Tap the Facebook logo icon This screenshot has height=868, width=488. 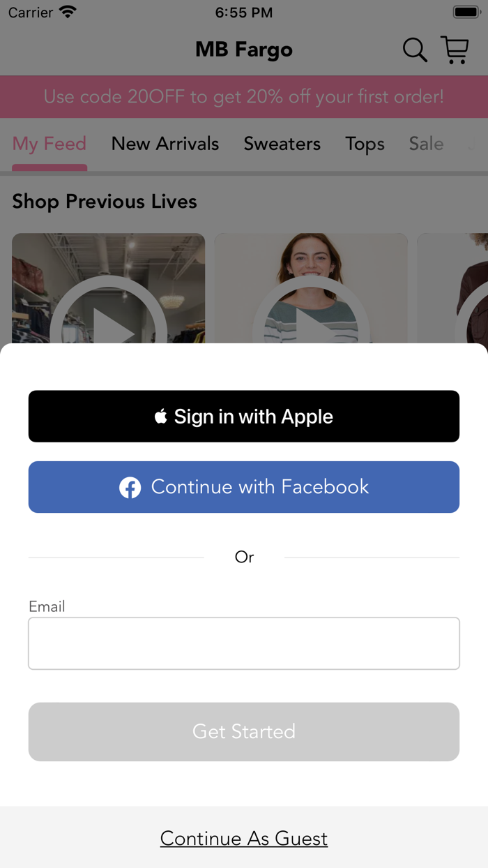pos(130,487)
